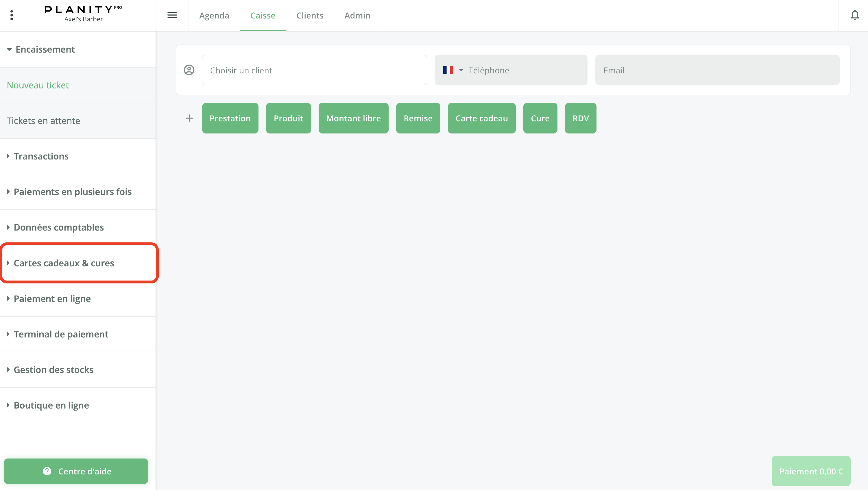The image size is (868, 490).
Task: Click the Choisir un client field
Action: [x=314, y=70]
